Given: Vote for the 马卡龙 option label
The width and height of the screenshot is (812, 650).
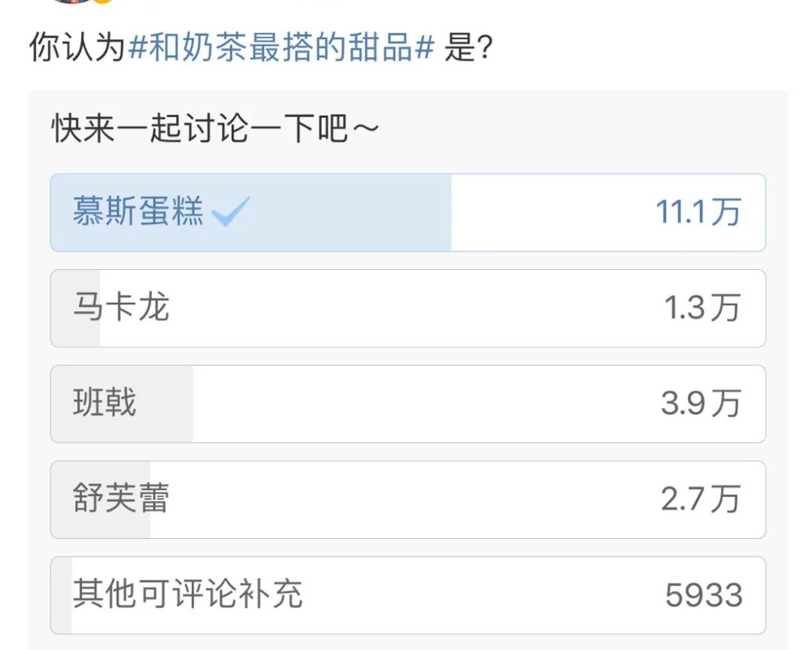Looking at the screenshot, I should click(121, 308).
